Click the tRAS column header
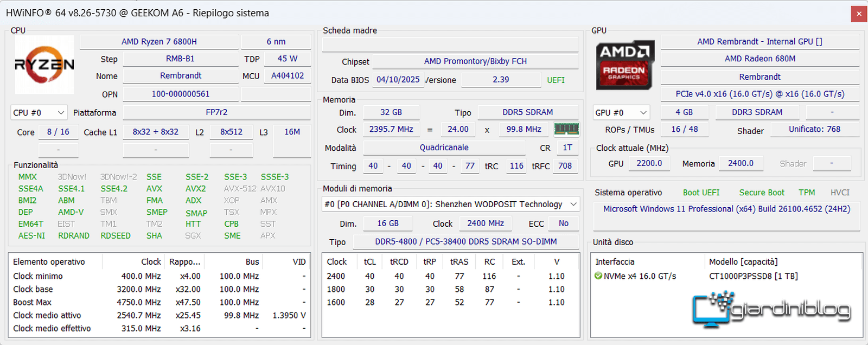 459,262
